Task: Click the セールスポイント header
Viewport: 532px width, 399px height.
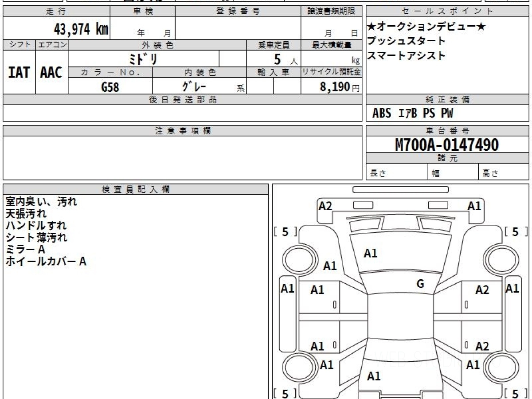Action: (x=447, y=12)
